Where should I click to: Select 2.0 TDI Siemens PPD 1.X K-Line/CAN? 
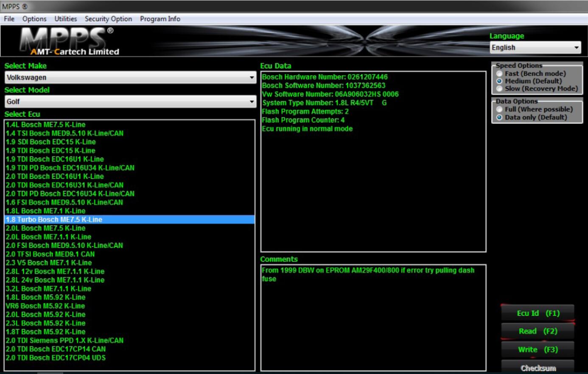[130, 340]
